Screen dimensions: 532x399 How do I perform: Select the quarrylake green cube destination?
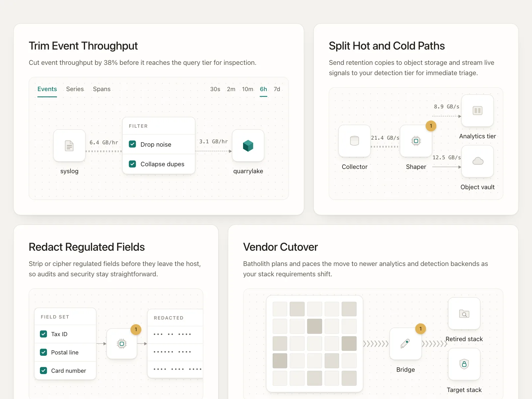pos(248,146)
